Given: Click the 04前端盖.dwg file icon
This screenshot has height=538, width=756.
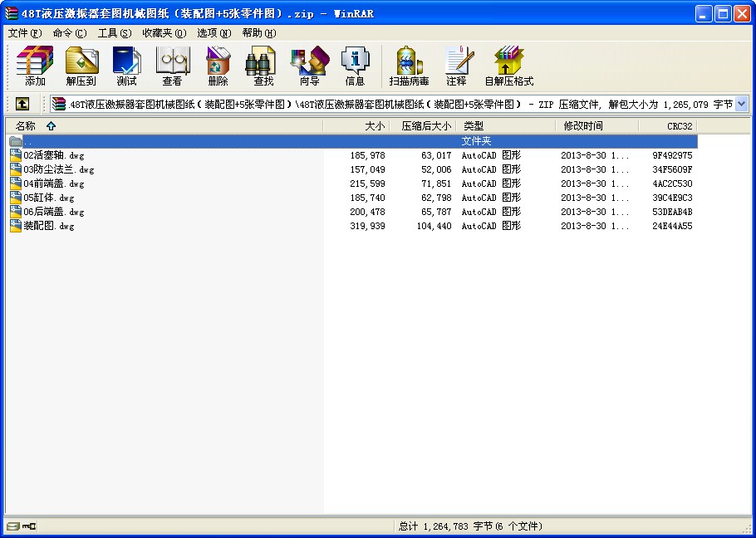Looking at the screenshot, I should tap(16, 183).
